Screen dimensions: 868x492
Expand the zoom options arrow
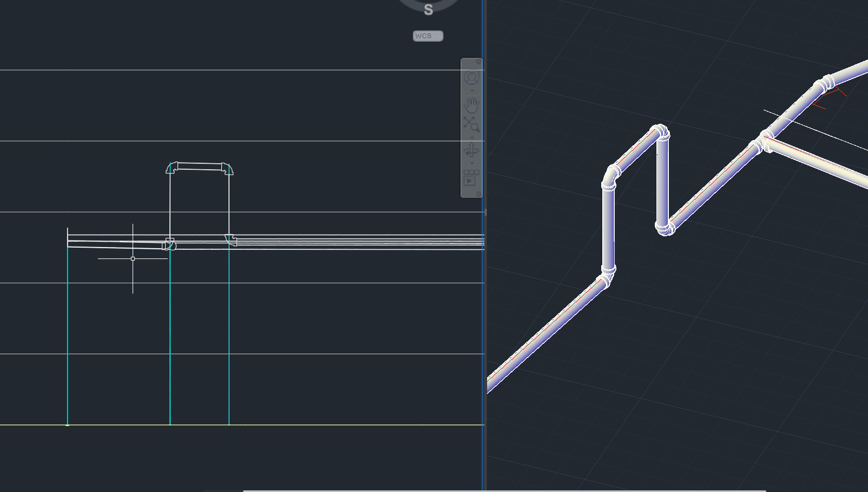point(472,138)
